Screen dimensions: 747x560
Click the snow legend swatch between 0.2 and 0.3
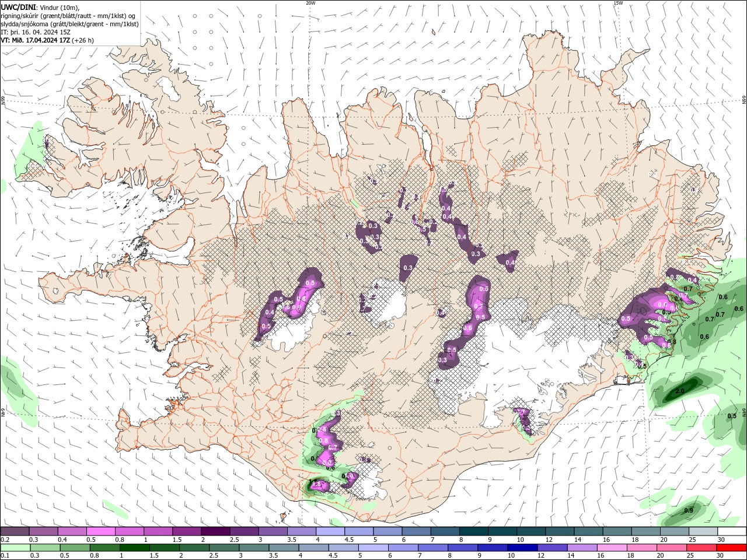15,531
